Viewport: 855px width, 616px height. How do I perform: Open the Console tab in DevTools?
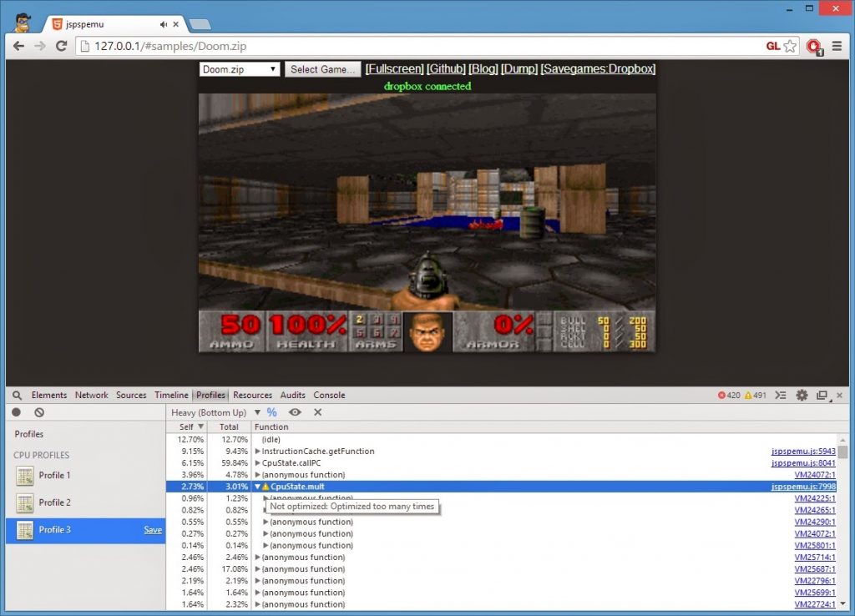[329, 396]
